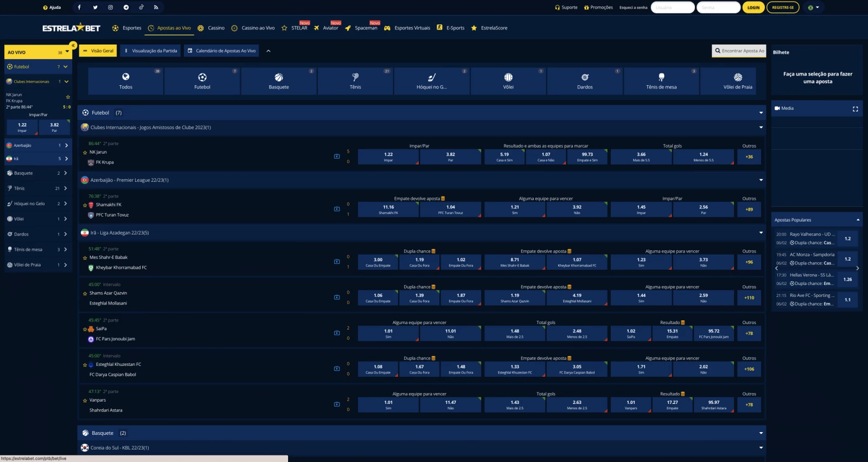The width and height of the screenshot is (868, 462).
Task: Open the Esportes menu
Action: tap(126, 28)
